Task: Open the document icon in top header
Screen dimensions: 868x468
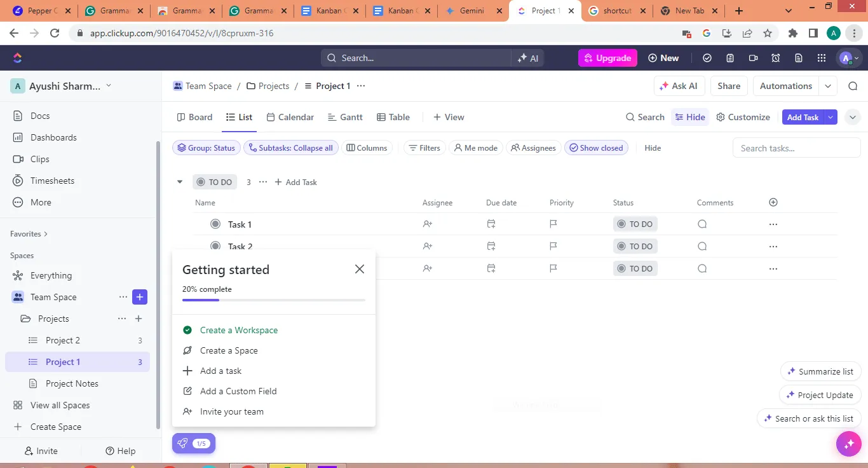Action: 799,58
